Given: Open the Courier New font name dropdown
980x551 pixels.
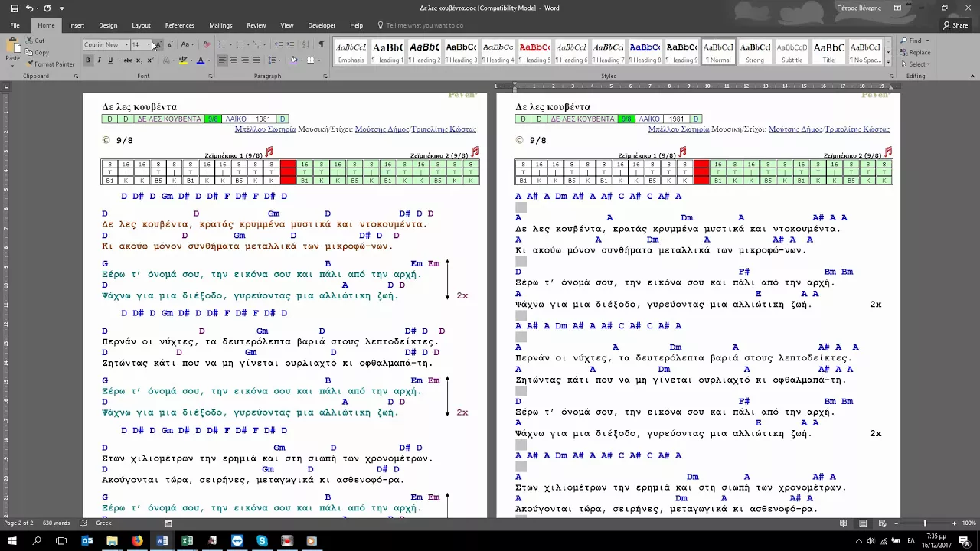Looking at the screenshot, I should pyautogui.click(x=126, y=44).
